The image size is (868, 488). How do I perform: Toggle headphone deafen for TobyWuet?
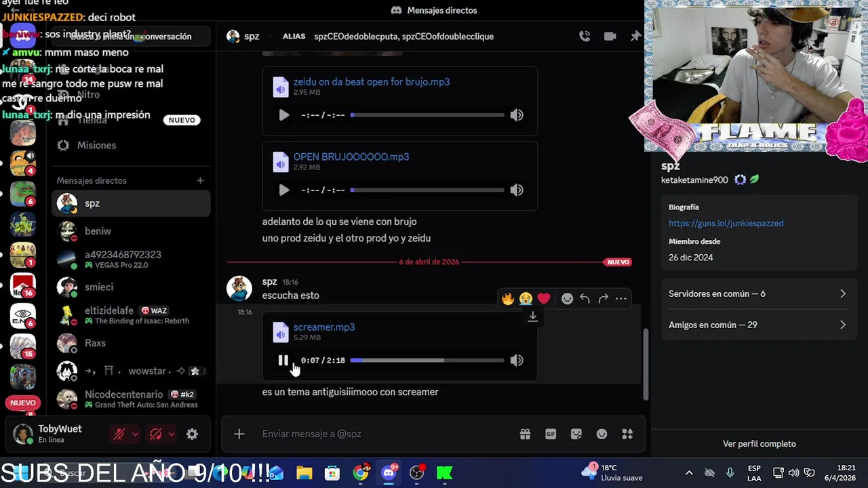tap(156, 434)
